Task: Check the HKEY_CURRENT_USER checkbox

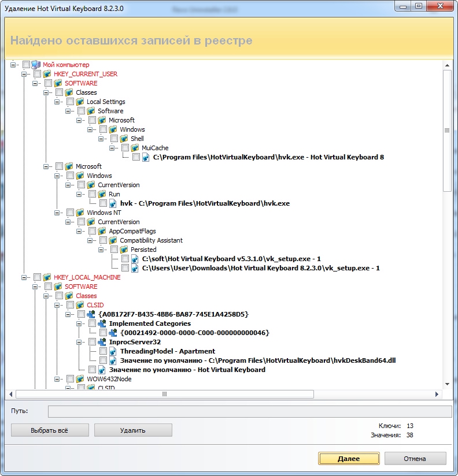Action: [x=37, y=74]
